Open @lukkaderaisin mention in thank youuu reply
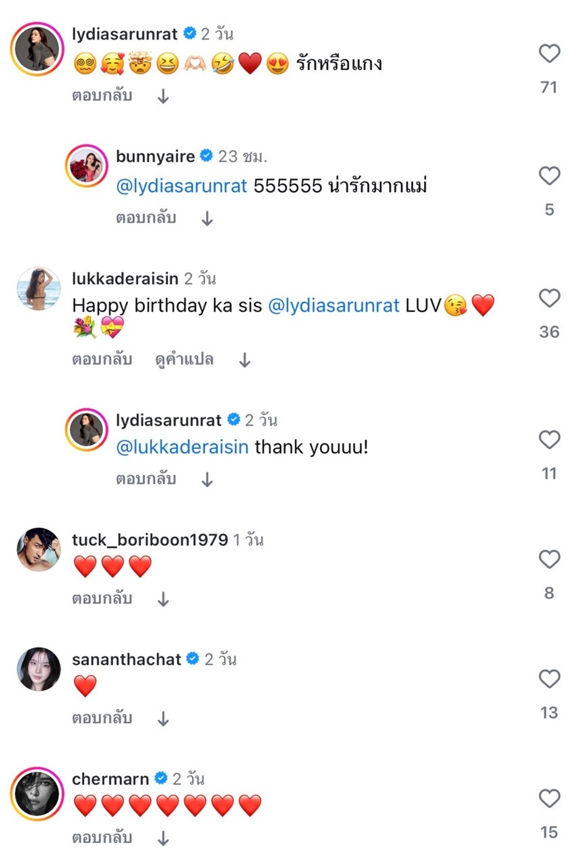588x868 pixels. [x=182, y=447]
